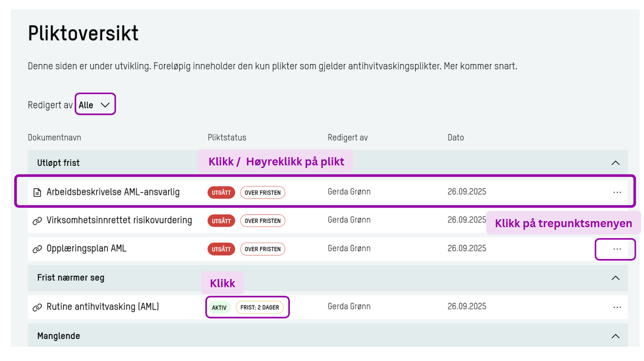Open the three-dot menu for Arbeidsbeskrivelse AML-ansvarlig
This screenshot has height=361, width=644.
[617, 192]
